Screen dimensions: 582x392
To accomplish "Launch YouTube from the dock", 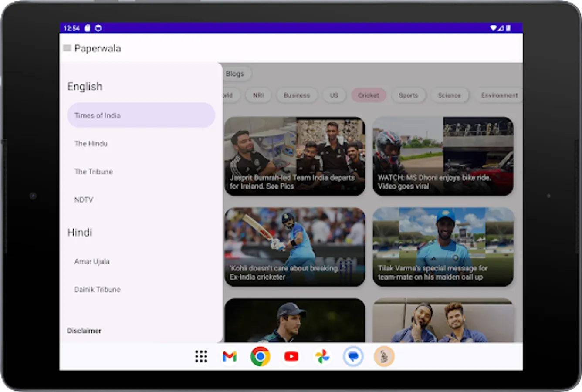I will [291, 356].
